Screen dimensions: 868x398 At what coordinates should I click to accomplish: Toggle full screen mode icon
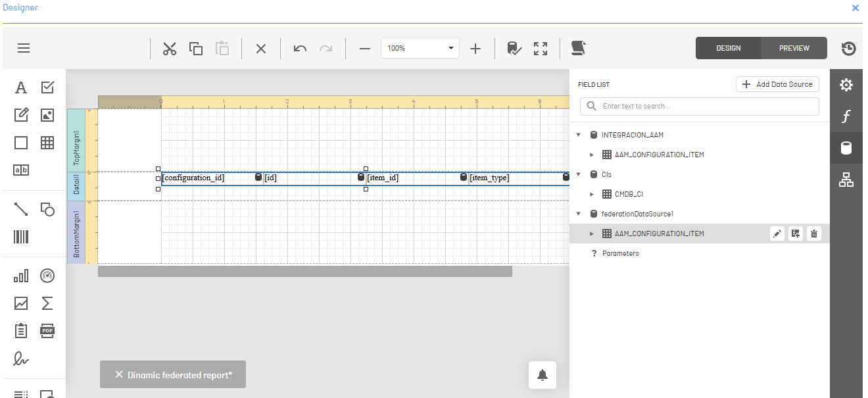point(541,49)
